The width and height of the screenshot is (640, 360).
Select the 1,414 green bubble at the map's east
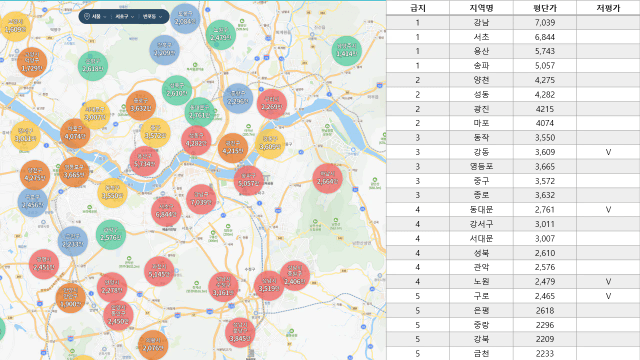[347, 51]
